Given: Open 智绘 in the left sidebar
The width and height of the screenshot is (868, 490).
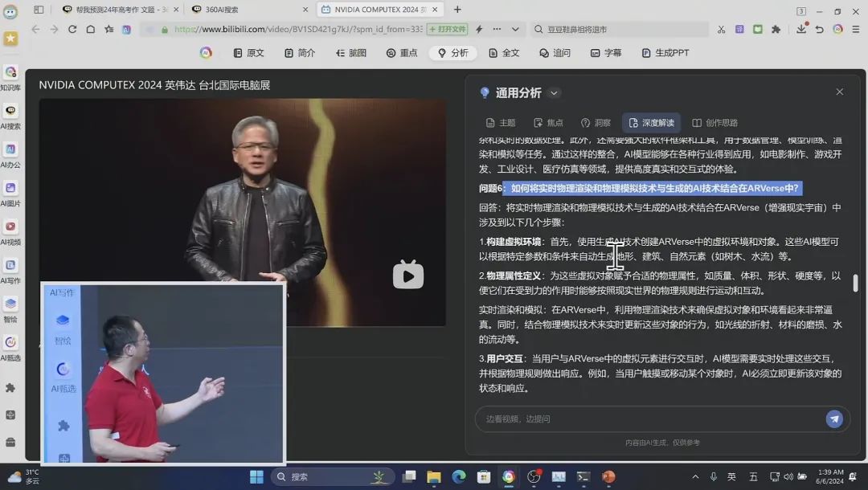Looking at the screenshot, I should click(x=10, y=309).
